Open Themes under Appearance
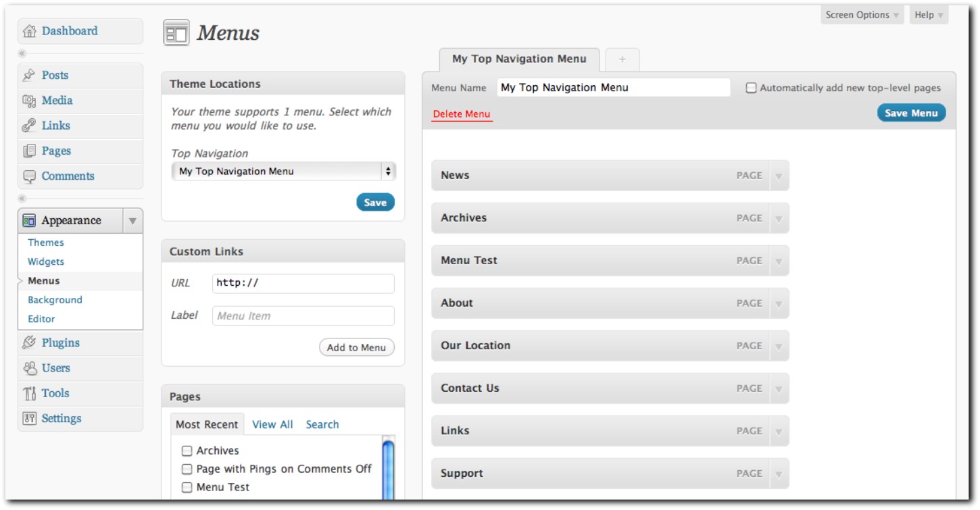 point(46,243)
